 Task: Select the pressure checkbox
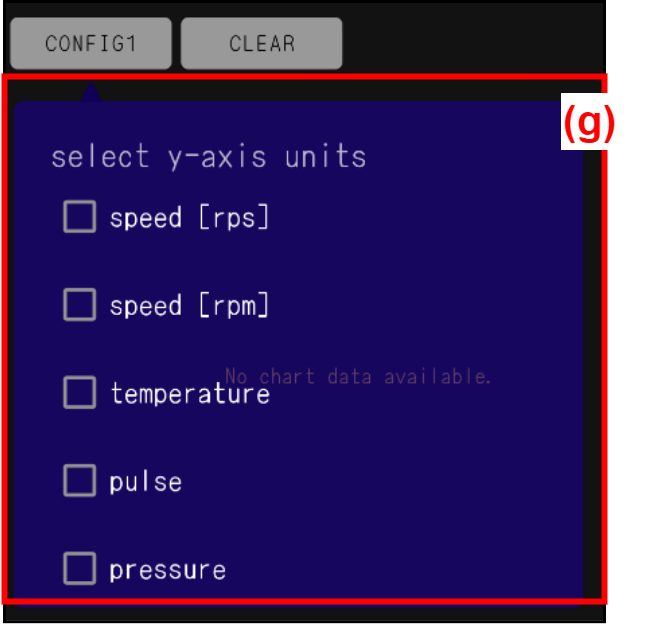point(80,568)
